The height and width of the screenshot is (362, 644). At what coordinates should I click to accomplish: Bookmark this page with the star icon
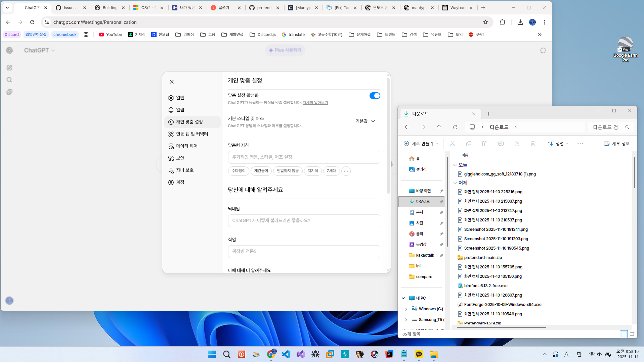tap(485, 22)
